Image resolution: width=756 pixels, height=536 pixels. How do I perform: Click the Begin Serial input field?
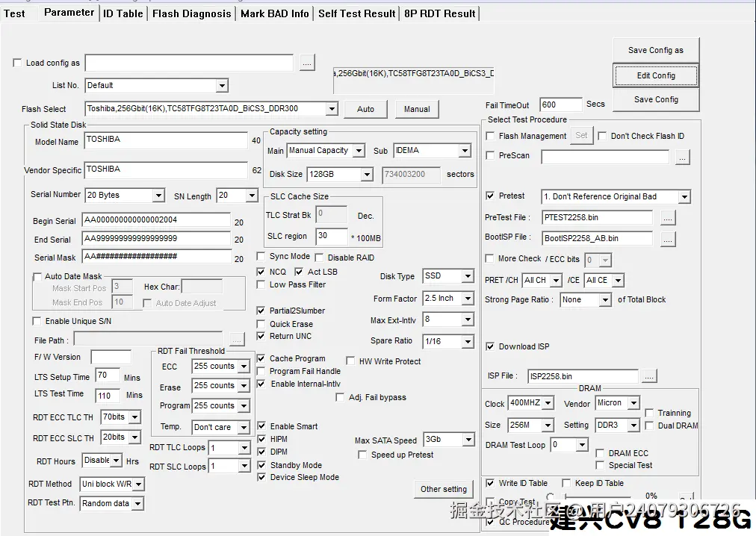tap(156, 220)
